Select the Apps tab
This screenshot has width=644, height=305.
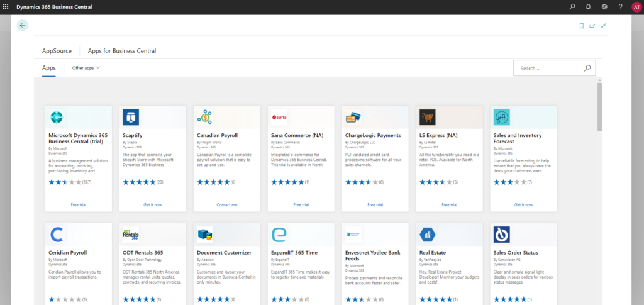tap(49, 68)
